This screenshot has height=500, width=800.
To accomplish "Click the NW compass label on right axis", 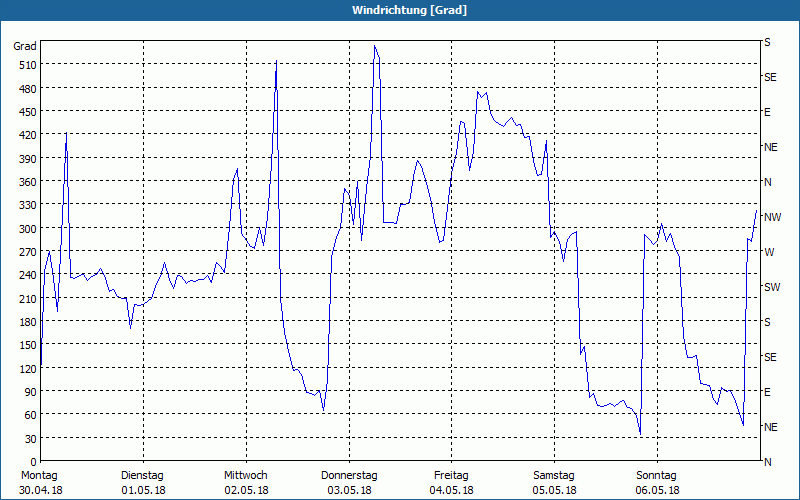I will point(772,217).
